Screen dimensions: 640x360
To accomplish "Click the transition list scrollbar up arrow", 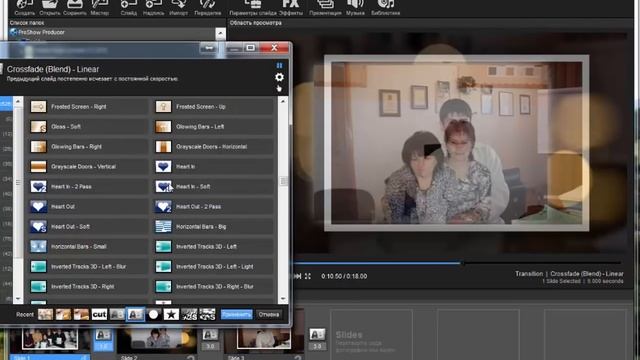I will point(283,101).
